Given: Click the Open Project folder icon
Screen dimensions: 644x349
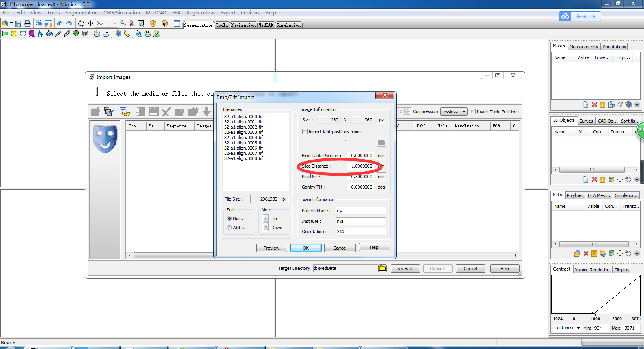Looking at the screenshot, I should (5, 23).
